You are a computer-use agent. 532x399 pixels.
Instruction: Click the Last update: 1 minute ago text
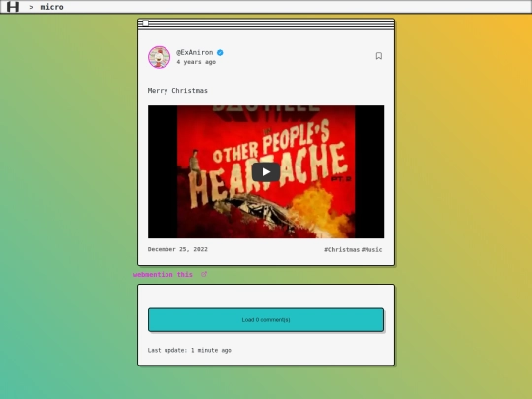[189, 350]
